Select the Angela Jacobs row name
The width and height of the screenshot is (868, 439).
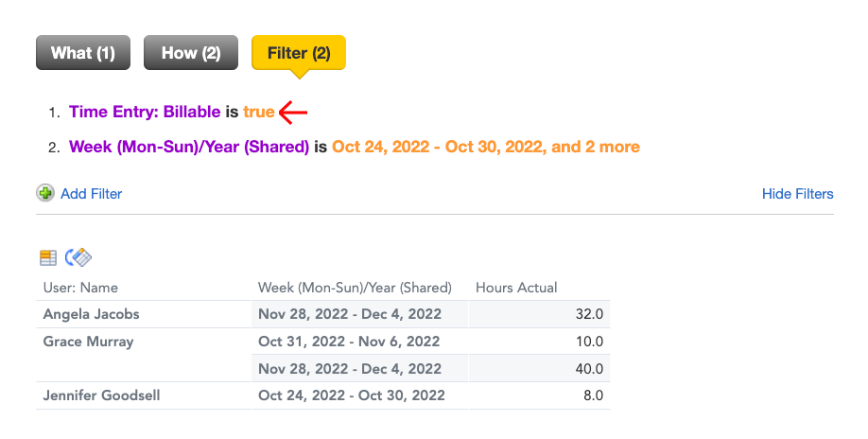pyautogui.click(x=92, y=314)
